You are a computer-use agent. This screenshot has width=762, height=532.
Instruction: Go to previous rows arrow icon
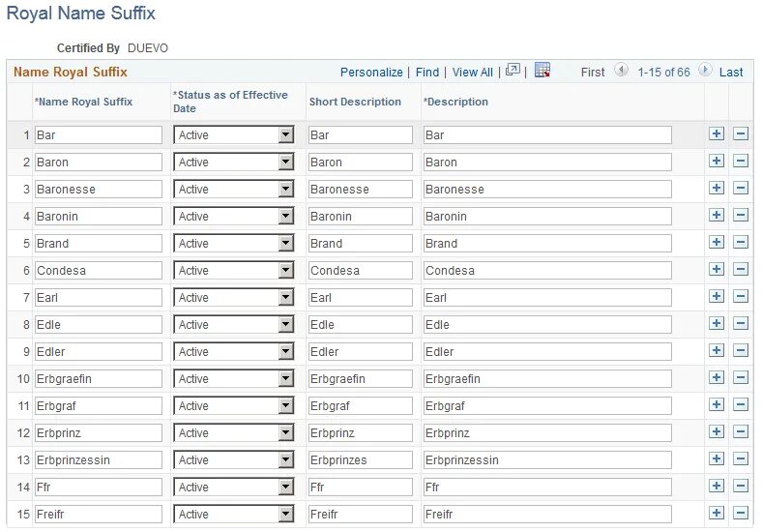click(621, 71)
